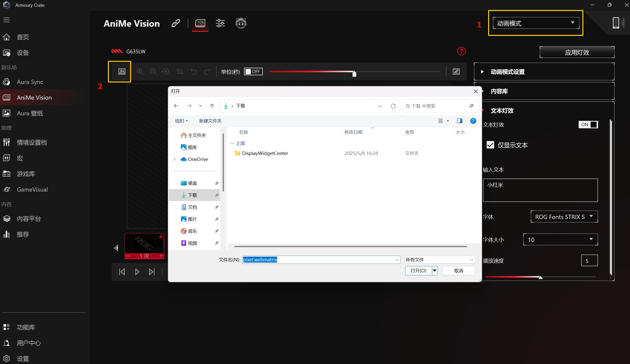630x364 pixels.
Task: Click the 输入文本 text box
Action: (x=540, y=190)
